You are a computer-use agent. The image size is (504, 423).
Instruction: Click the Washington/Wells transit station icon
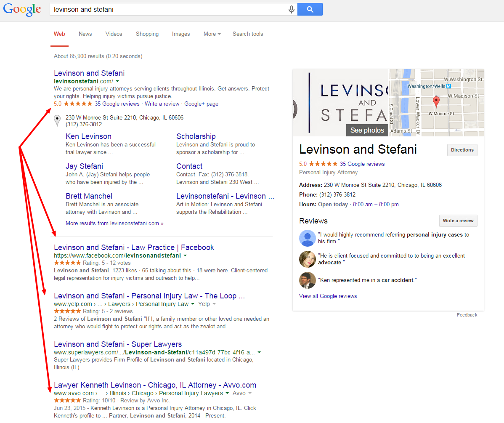(x=448, y=86)
